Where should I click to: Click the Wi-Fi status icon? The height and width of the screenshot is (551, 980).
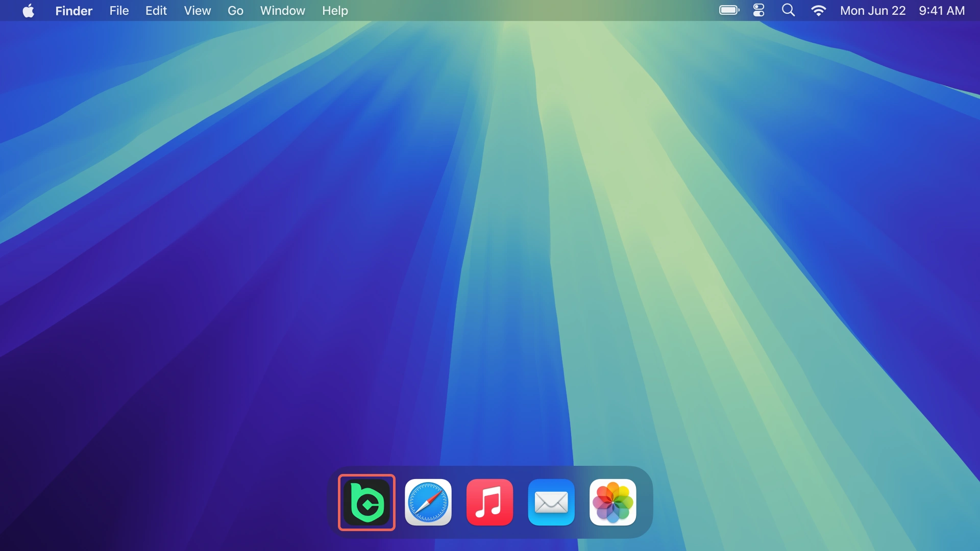tap(818, 10)
